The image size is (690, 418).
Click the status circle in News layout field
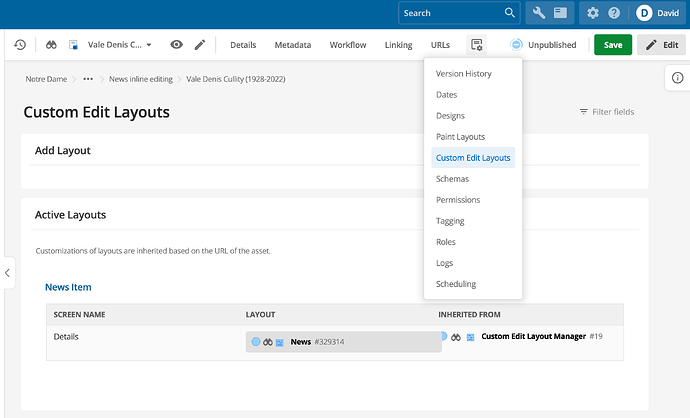click(256, 342)
